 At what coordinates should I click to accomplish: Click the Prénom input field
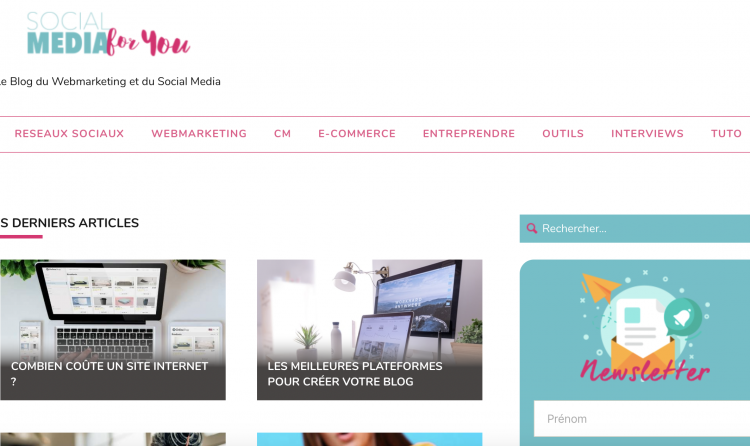coord(642,419)
